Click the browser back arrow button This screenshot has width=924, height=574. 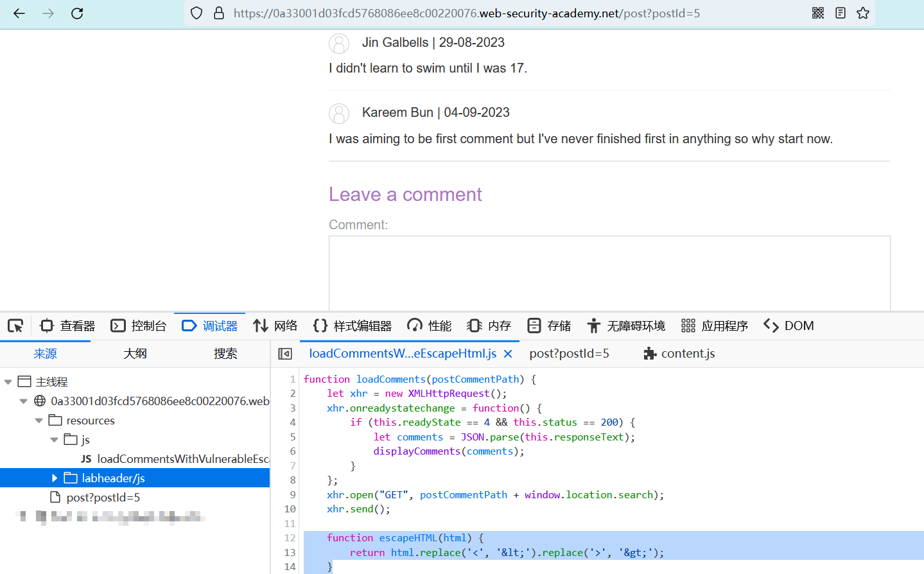[x=19, y=13]
